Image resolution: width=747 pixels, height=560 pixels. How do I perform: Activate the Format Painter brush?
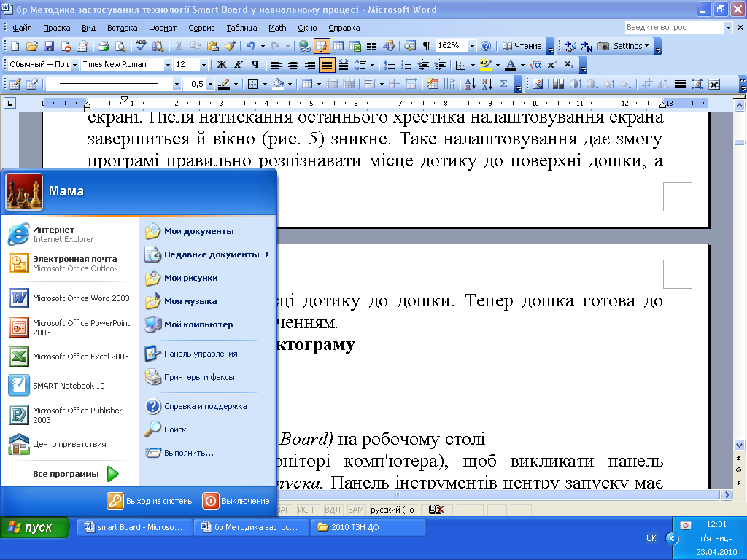[230, 46]
